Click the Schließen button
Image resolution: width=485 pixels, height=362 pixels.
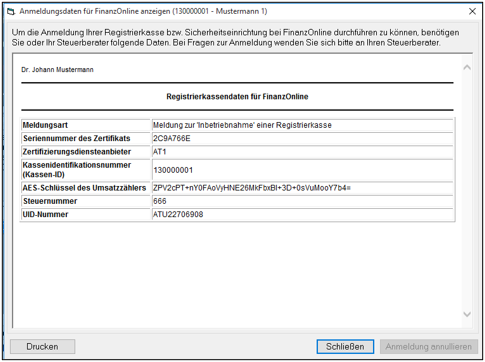(345, 347)
